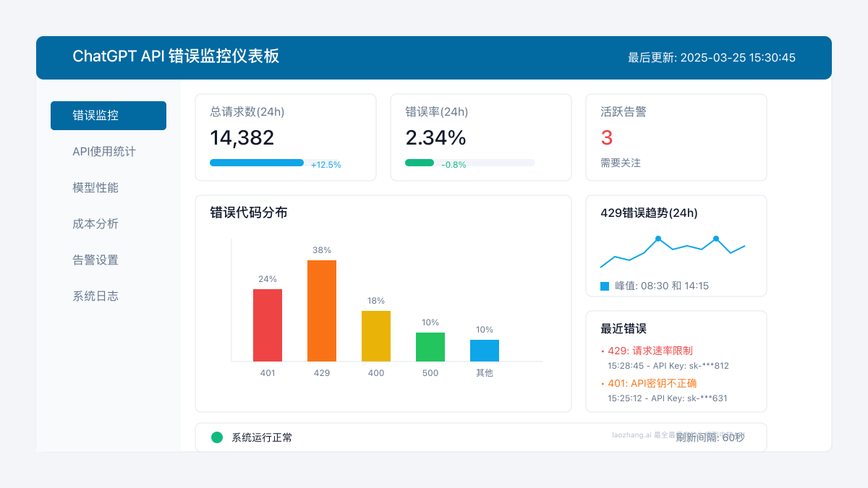Click the 429错误趋势(24h) heading
This screenshot has width=868, height=488.
[x=649, y=213]
